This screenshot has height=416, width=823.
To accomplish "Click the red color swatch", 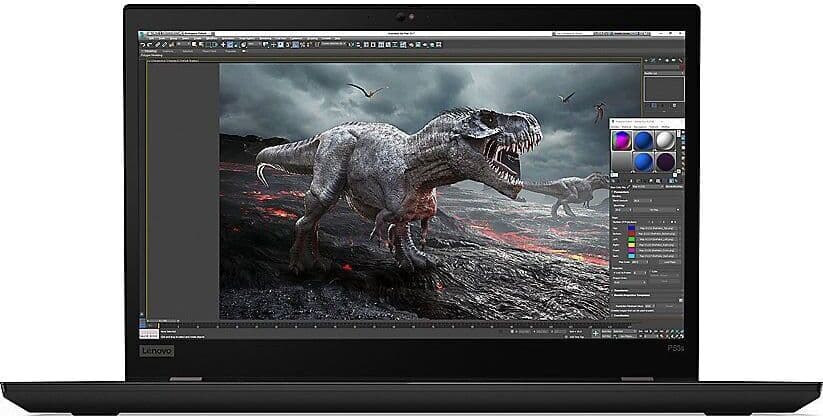I will pyautogui.click(x=631, y=233).
